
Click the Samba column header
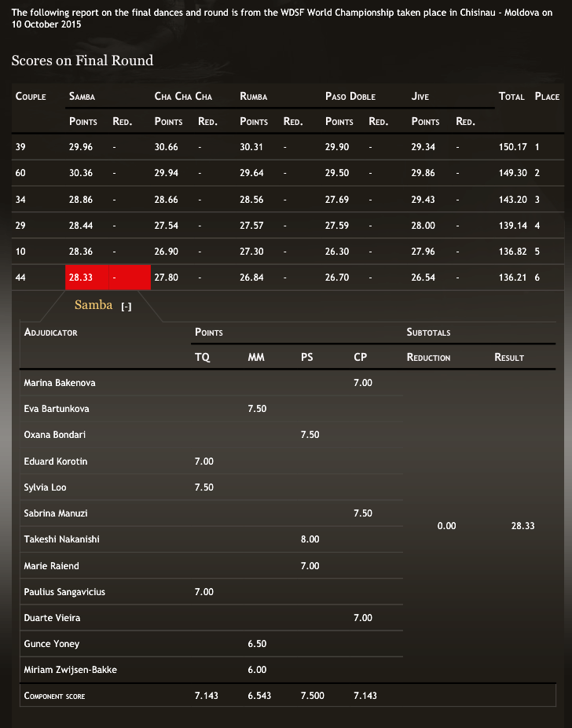[x=82, y=97]
